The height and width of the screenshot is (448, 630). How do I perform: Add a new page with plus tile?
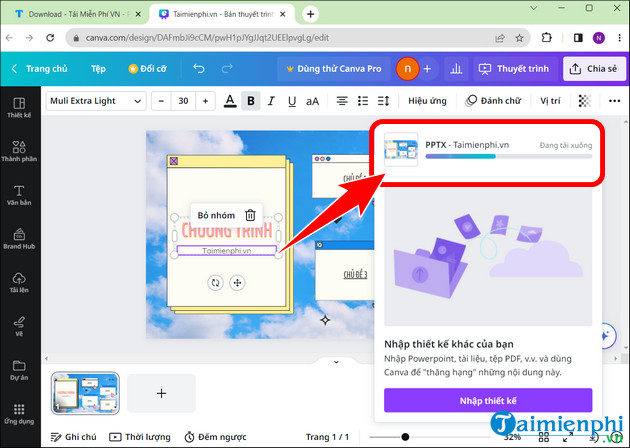(162, 393)
